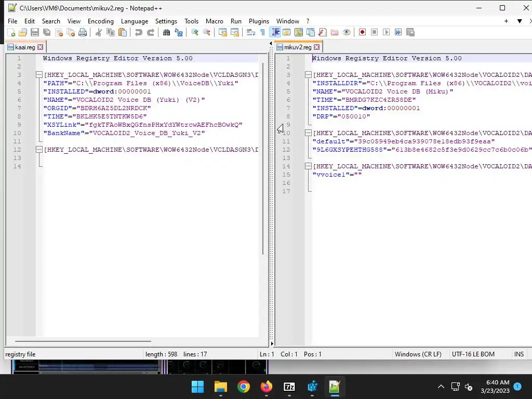Collapse the fold at line 10 in mikuv2.reg
Screen dimensions: 532x399
[308, 133]
